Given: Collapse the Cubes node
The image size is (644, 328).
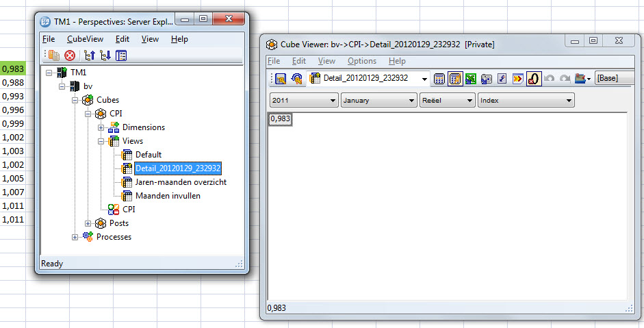Looking at the screenshot, I should [x=75, y=100].
